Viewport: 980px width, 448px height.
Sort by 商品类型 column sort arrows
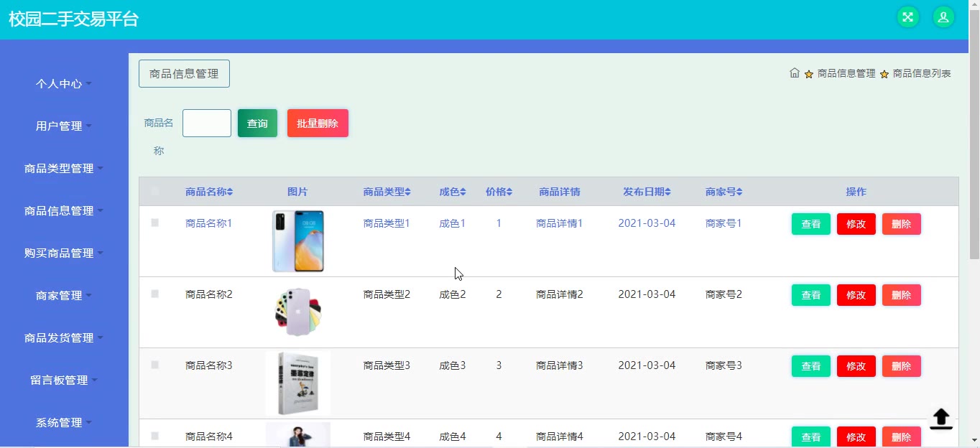(408, 192)
